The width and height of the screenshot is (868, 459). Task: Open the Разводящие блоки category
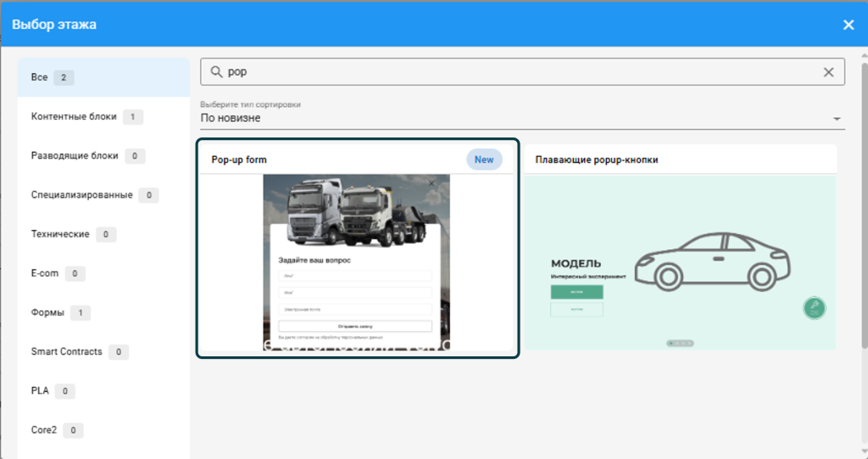pos(103,156)
